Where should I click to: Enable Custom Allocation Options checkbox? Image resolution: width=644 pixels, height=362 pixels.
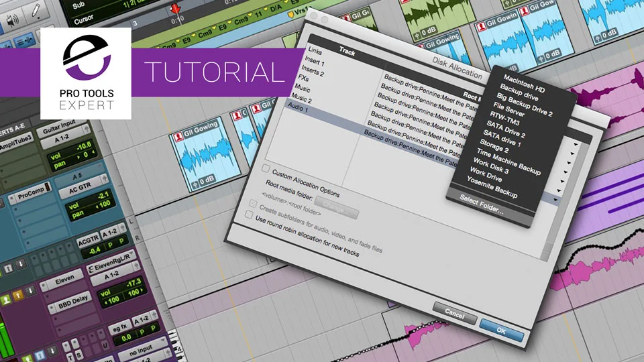[266, 168]
